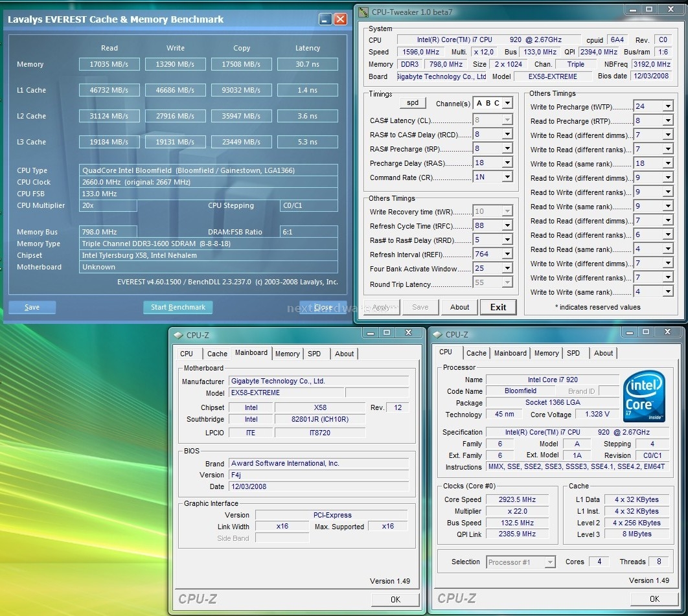Image resolution: width=688 pixels, height=616 pixels.
Task: Open About in CPU-Tweaker
Action: pyautogui.click(x=459, y=307)
